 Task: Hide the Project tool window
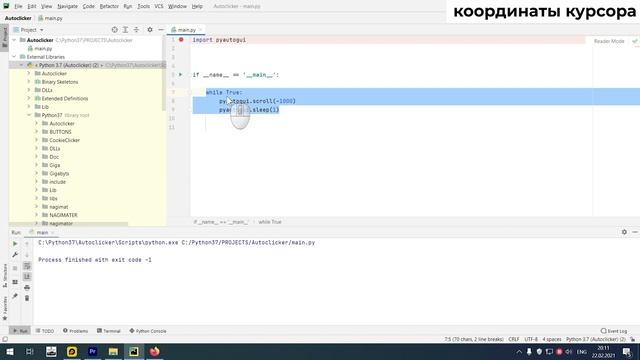[161, 30]
